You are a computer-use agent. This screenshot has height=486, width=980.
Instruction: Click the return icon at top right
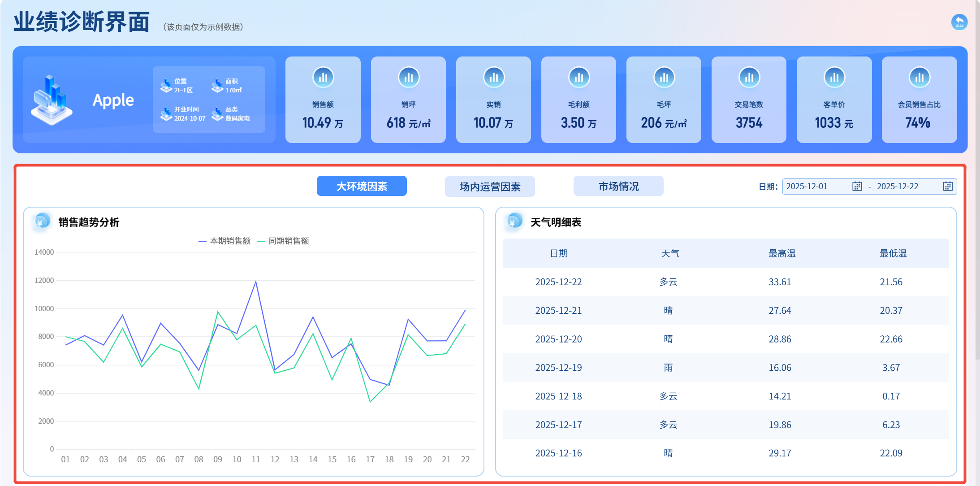click(959, 22)
